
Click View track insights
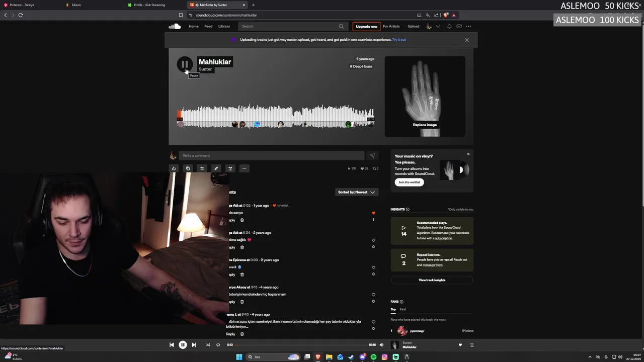pyautogui.click(x=432, y=280)
